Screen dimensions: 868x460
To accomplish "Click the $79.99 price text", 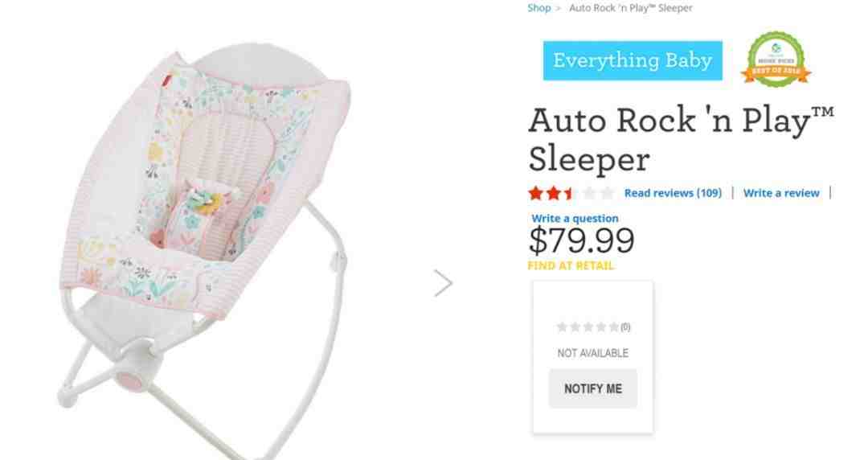I will pos(582,240).
